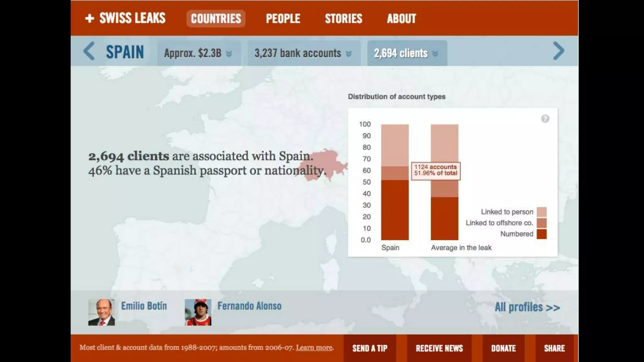644x362 pixels.
Task: Click the Swiss Leaks plus logo icon
Action: (90, 19)
